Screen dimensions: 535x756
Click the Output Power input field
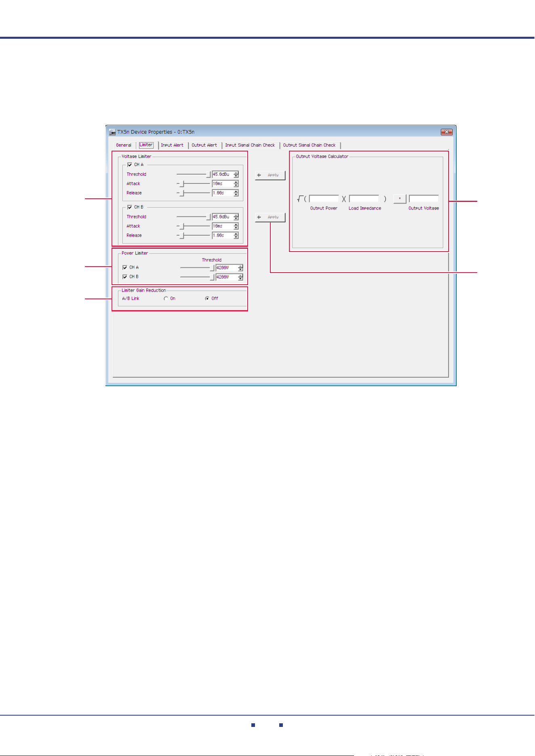tap(324, 199)
